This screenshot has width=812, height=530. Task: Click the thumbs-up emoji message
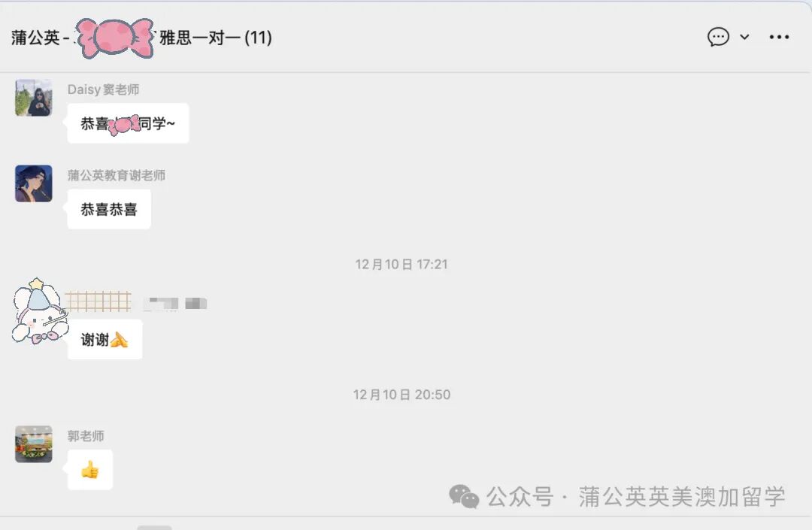coord(90,470)
